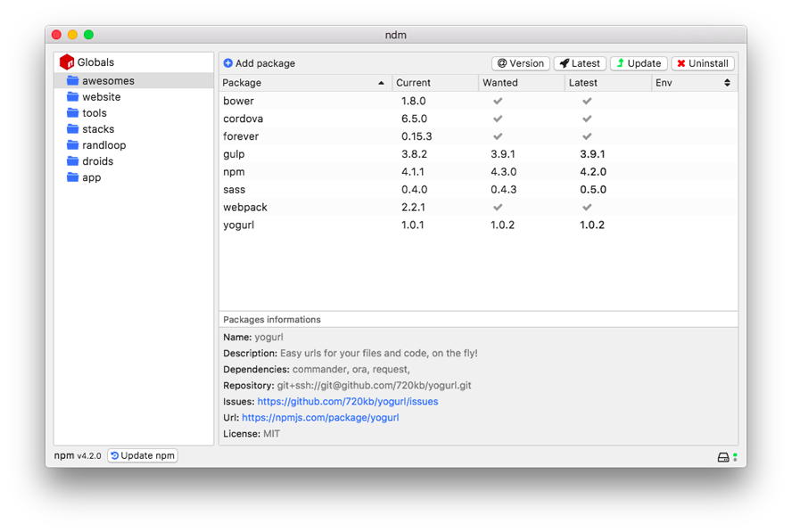Click the disk drive icon in status bar
The image size is (792, 532).
723,457
